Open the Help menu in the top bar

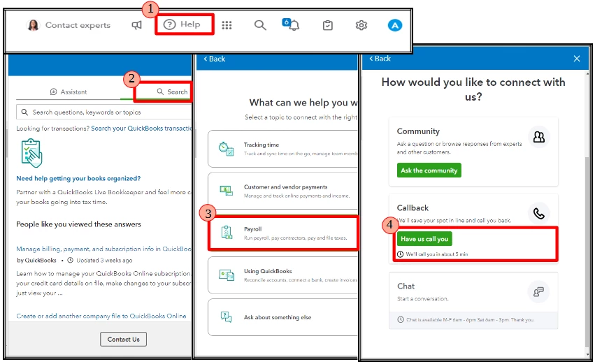[182, 24]
